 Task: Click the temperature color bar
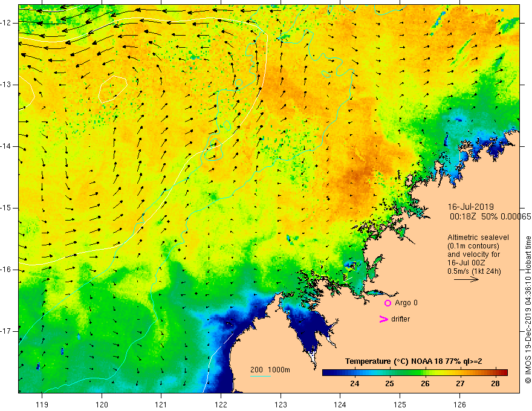tap(415, 372)
